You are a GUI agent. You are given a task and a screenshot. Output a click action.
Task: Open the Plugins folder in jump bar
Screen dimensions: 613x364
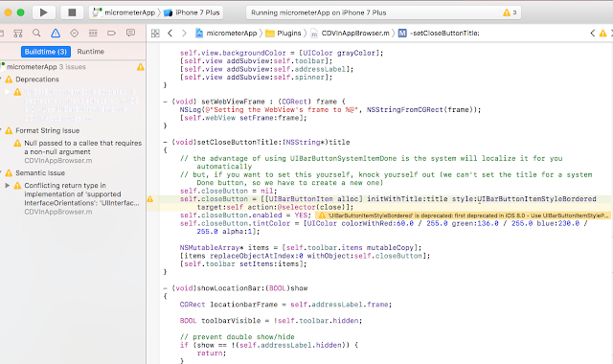click(284, 34)
